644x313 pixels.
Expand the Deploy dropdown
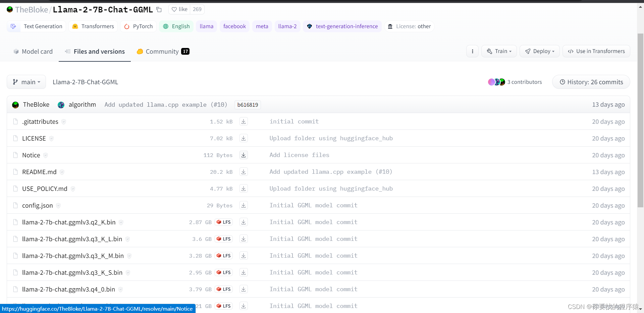[540, 51]
